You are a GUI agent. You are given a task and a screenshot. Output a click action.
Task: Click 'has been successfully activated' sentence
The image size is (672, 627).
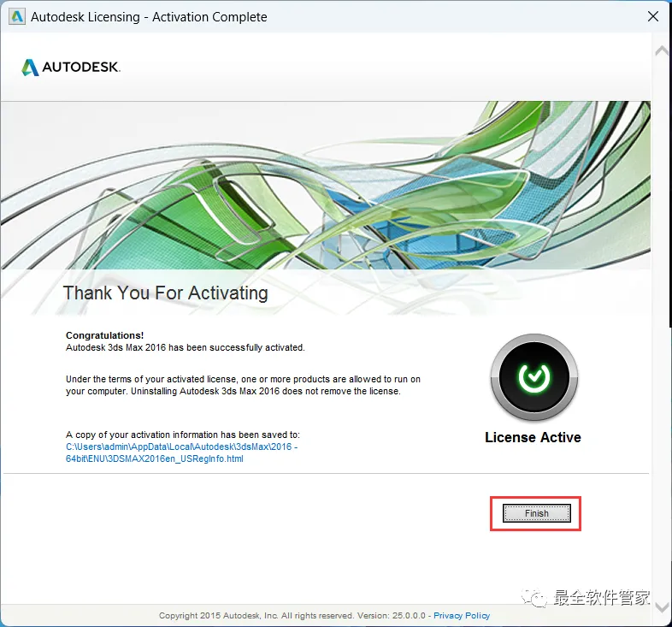pos(186,347)
